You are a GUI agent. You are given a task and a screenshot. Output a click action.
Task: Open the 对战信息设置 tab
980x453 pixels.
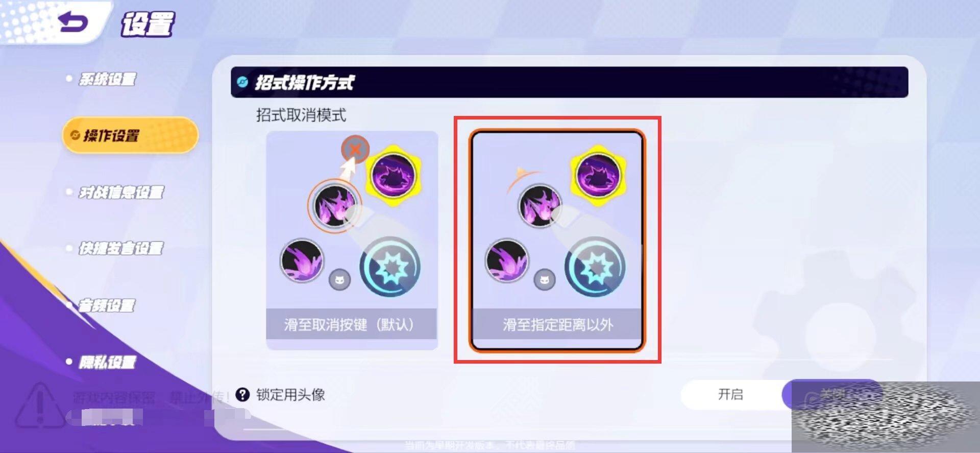point(121,192)
